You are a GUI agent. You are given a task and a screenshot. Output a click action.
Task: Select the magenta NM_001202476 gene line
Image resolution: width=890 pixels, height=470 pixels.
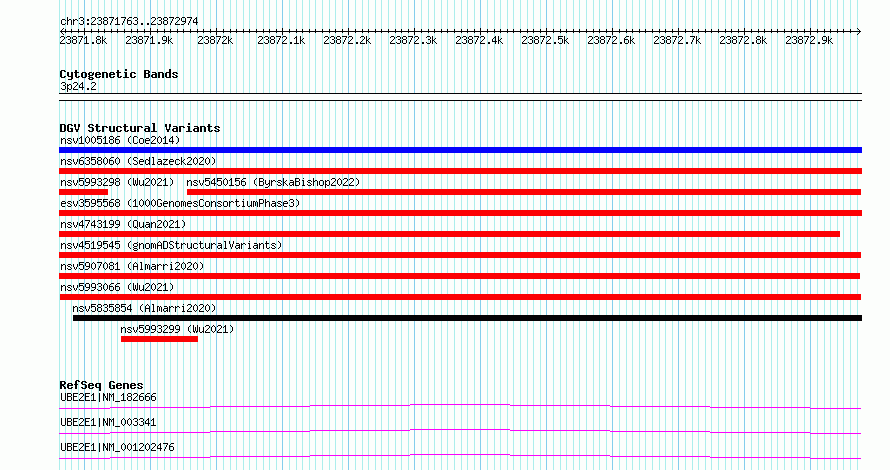[x=460, y=456]
